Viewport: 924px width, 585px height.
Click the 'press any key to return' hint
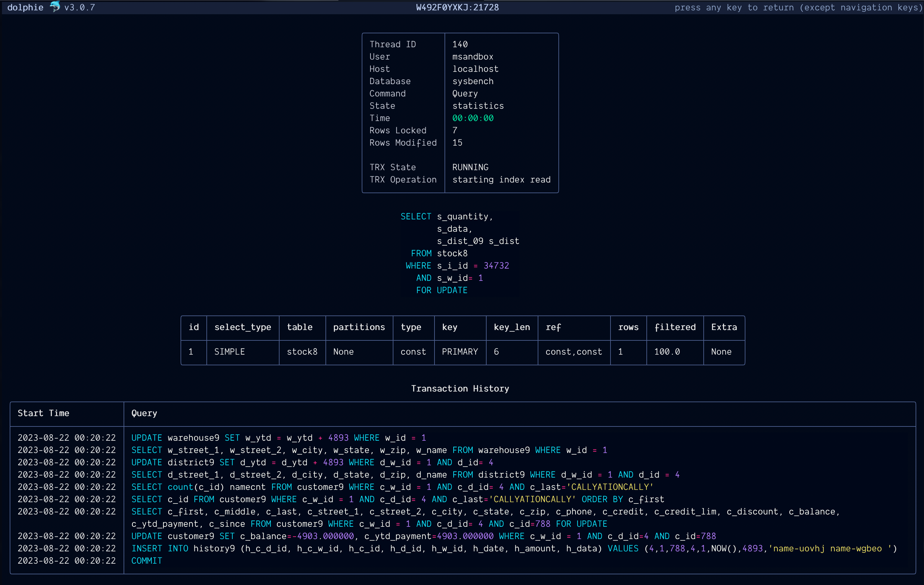(797, 7)
